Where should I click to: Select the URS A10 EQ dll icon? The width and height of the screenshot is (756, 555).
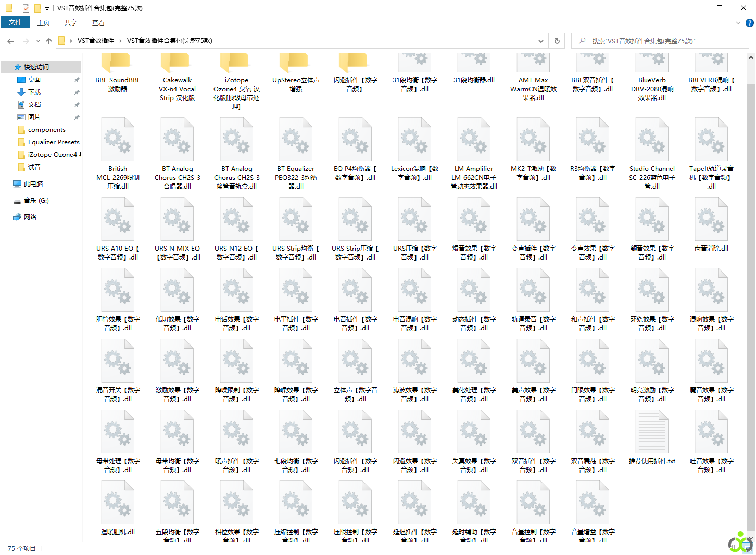(x=118, y=219)
